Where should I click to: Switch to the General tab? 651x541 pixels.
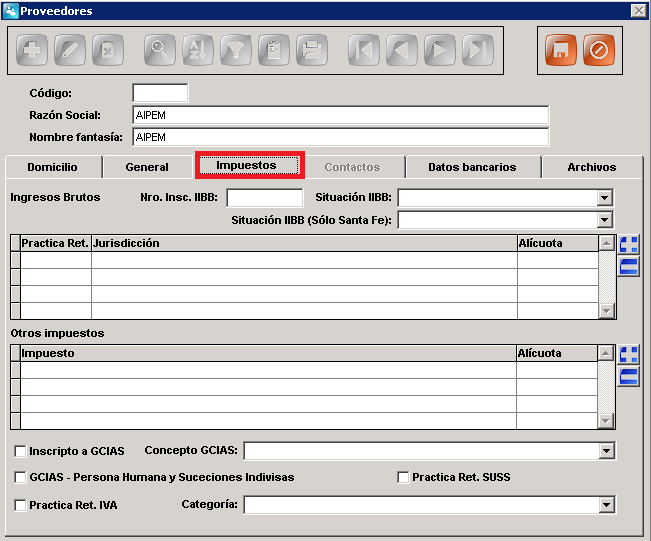point(147,167)
